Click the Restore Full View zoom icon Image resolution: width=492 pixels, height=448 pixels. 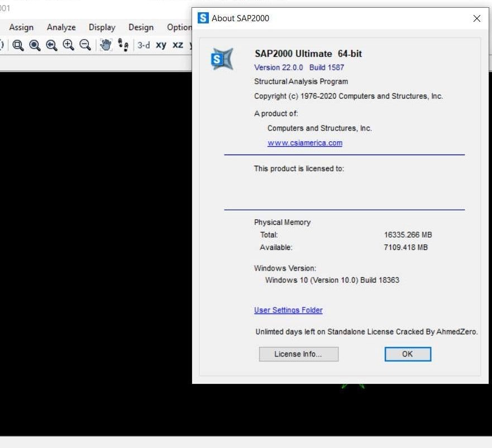pos(35,45)
